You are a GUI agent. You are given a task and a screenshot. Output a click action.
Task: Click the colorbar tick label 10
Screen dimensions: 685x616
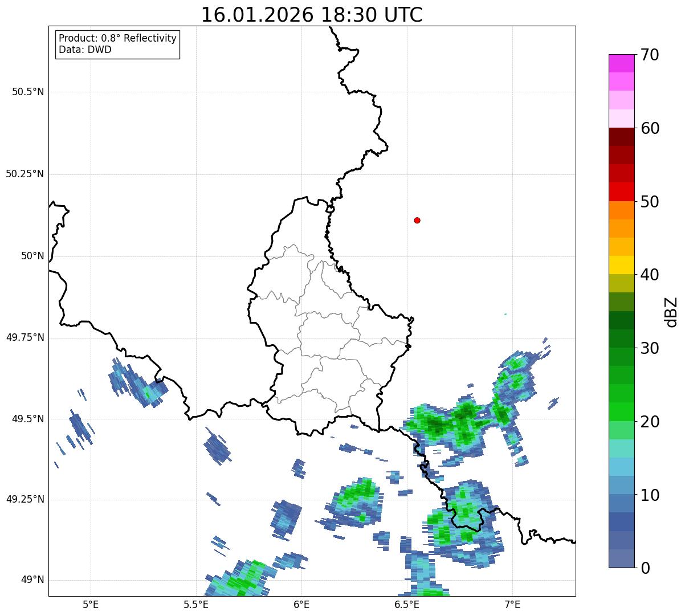650,495
